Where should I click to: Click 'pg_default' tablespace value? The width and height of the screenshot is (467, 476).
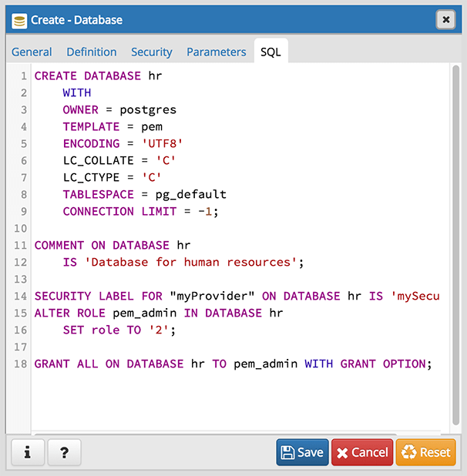click(191, 195)
